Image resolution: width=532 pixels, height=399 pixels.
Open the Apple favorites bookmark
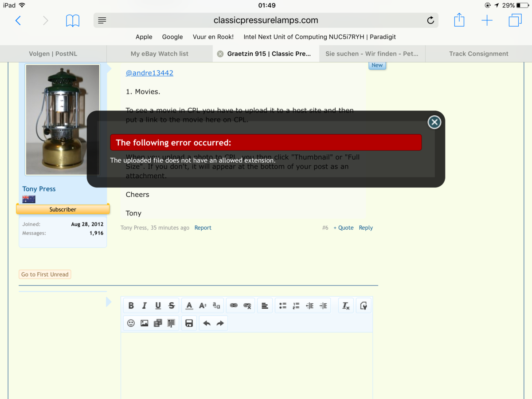(144, 37)
